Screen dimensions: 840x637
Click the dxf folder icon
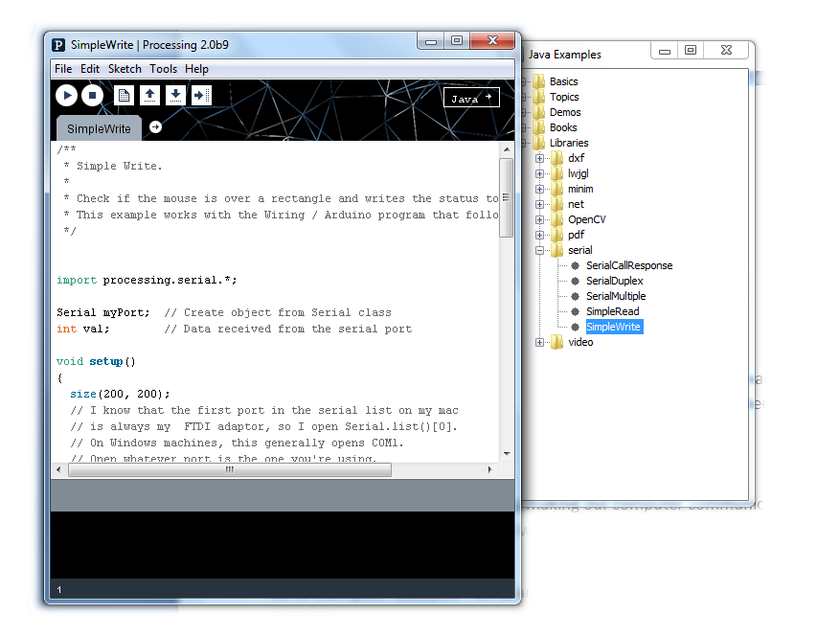point(557,158)
